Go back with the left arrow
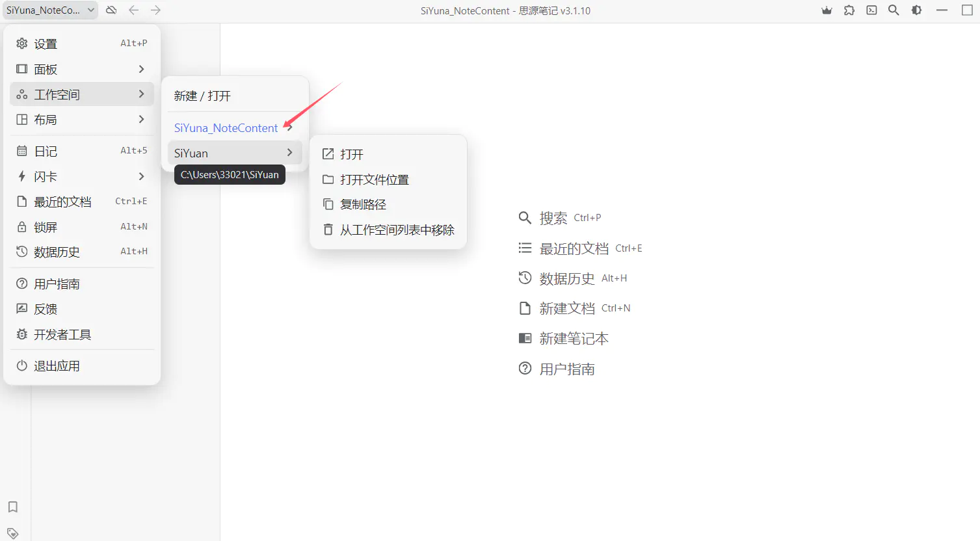980x541 pixels. click(x=133, y=10)
